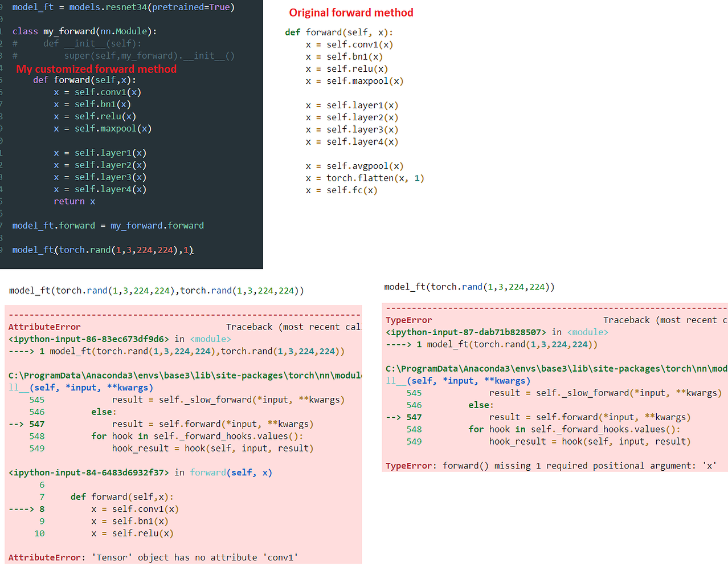Click the arrow-marked line 8 'self.conv1(x)' in traceback
The image size is (728, 570).
point(134,509)
